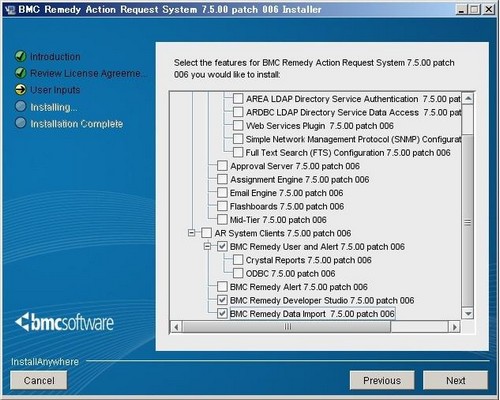This screenshot has height=400, width=500.
Task: Click the vertical scrollbar thumb
Action: click(468, 222)
